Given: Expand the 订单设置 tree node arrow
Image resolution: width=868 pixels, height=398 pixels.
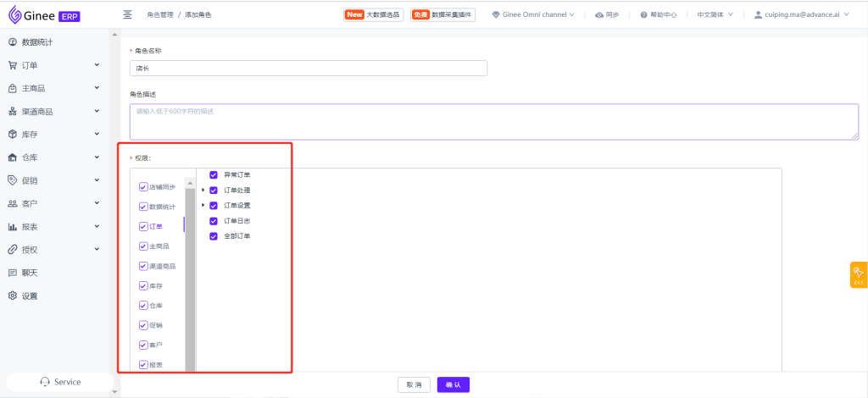Looking at the screenshot, I should point(203,206).
